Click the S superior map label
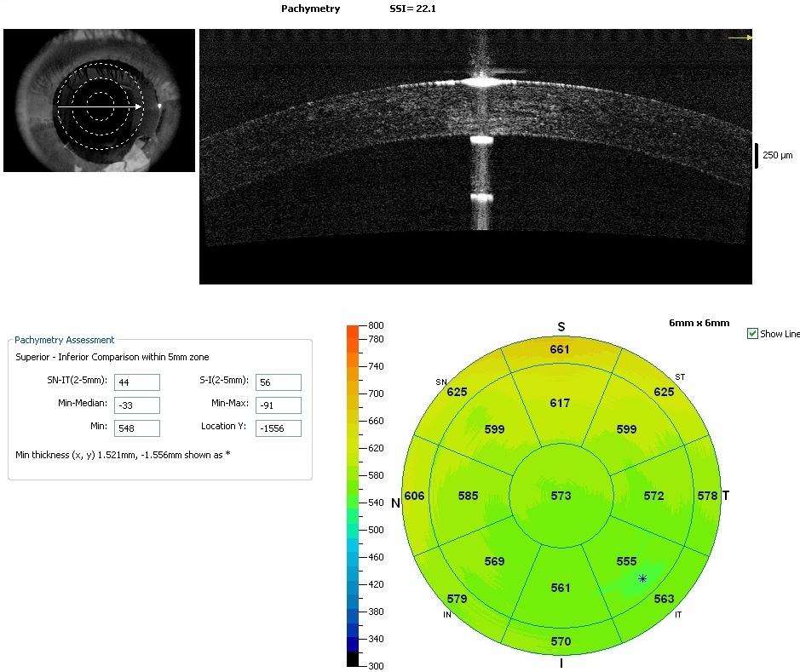The height and width of the screenshot is (672, 800). 561,327
